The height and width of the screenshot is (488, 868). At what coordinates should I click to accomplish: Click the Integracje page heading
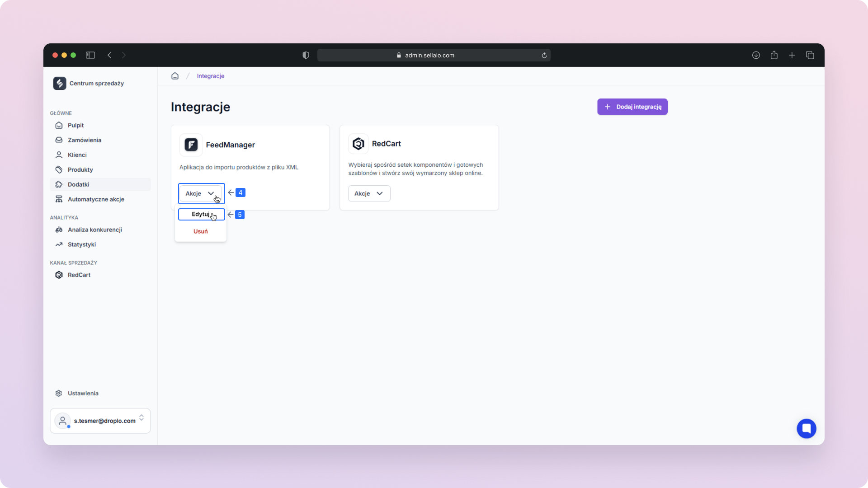point(201,107)
